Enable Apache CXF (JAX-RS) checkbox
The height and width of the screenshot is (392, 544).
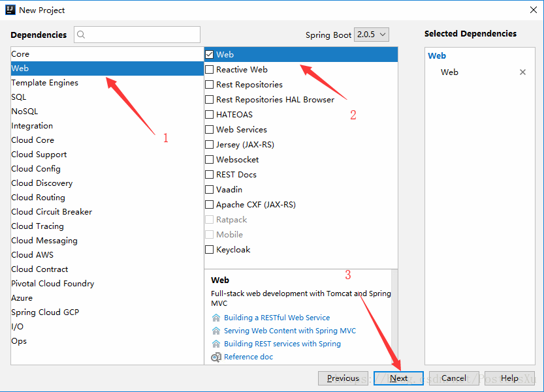(209, 205)
